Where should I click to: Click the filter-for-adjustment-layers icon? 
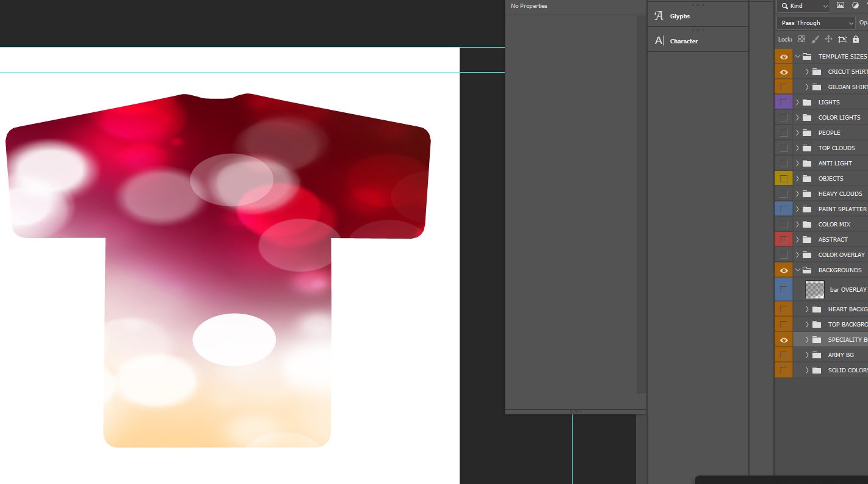[856, 5]
